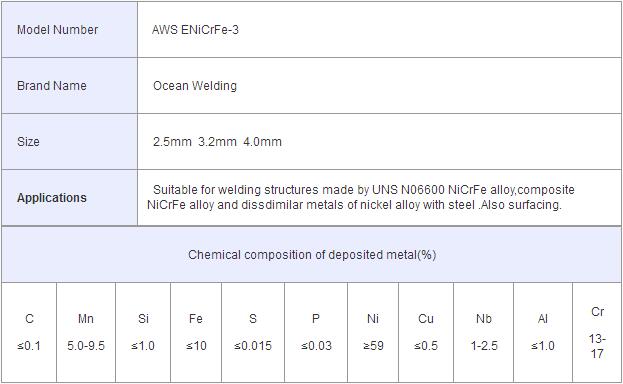Image resolution: width=623 pixels, height=384 pixels.
Task: Click the Fe ≤10 cell
Action: pyautogui.click(x=196, y=332)
